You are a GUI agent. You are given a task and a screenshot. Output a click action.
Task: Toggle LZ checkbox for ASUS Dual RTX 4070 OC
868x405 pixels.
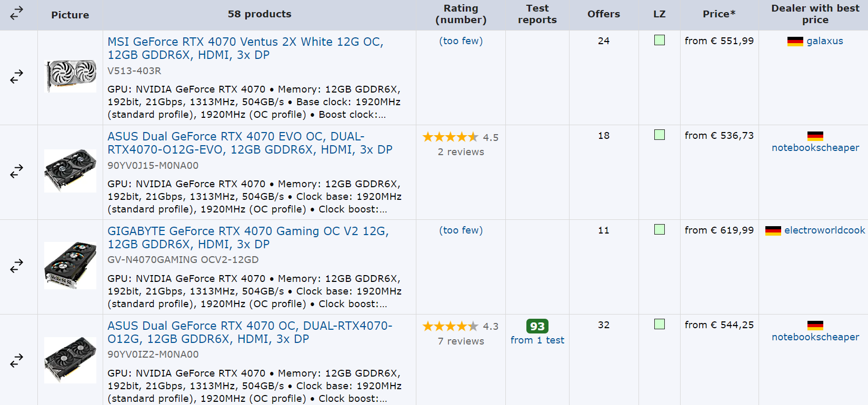pyautogui.click(x=659, y=324)
